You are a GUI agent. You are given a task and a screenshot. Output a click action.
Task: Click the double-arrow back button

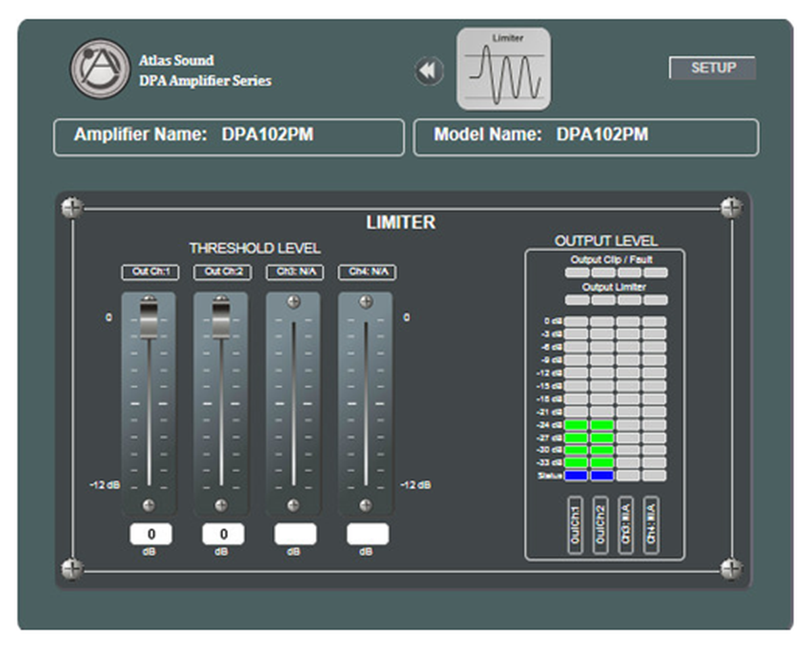pos(429,70)
